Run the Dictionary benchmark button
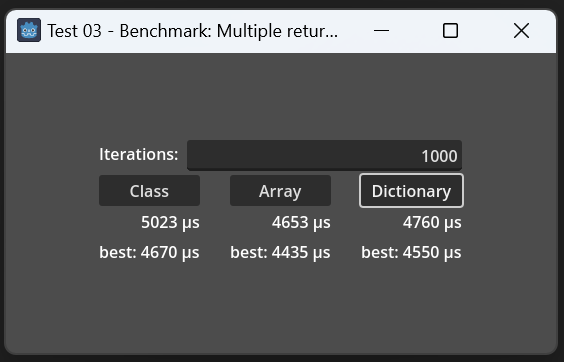This screenshot has height=362, width=564. click(x=411, y=191)
